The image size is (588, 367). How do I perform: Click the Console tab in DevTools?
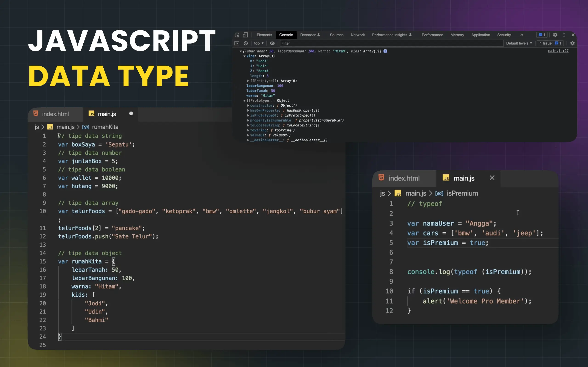(286, 35)
